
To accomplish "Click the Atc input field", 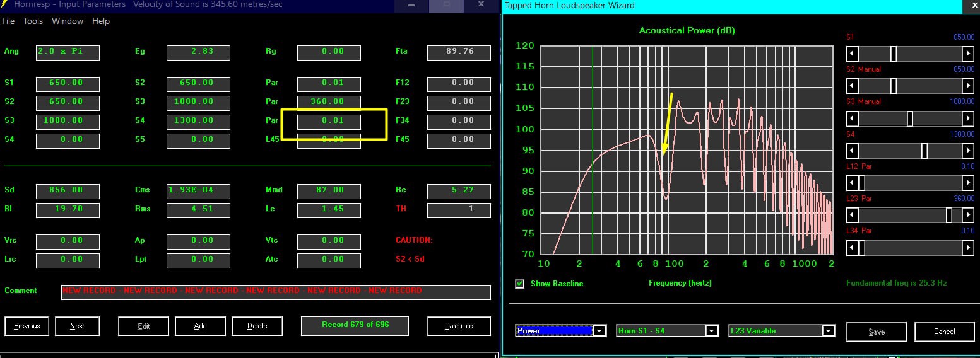I will click(x=329, y=260).
